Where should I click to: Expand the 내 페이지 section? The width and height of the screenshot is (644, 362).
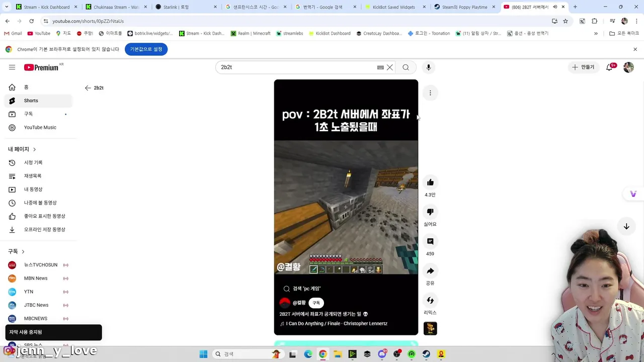click(x=22, y=149)
